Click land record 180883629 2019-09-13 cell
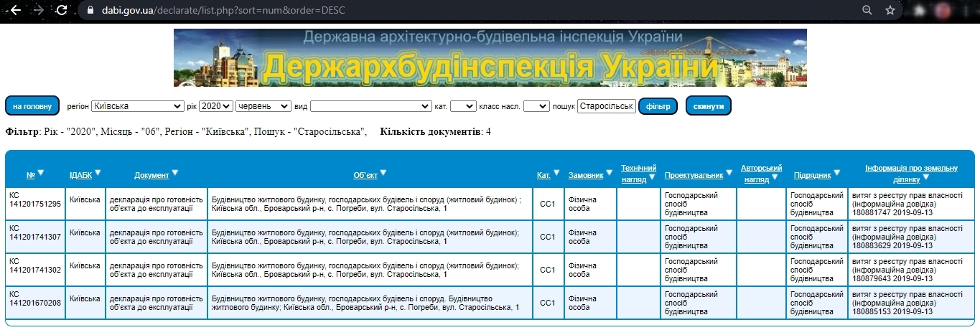The height and width of the screenshot is (330, 980). [x=912, y=237]
